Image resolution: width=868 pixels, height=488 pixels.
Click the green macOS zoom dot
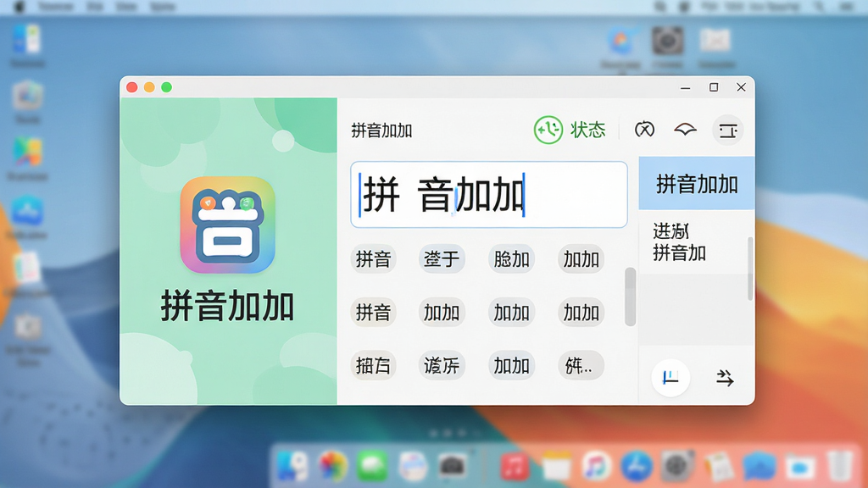pos(167,87)
